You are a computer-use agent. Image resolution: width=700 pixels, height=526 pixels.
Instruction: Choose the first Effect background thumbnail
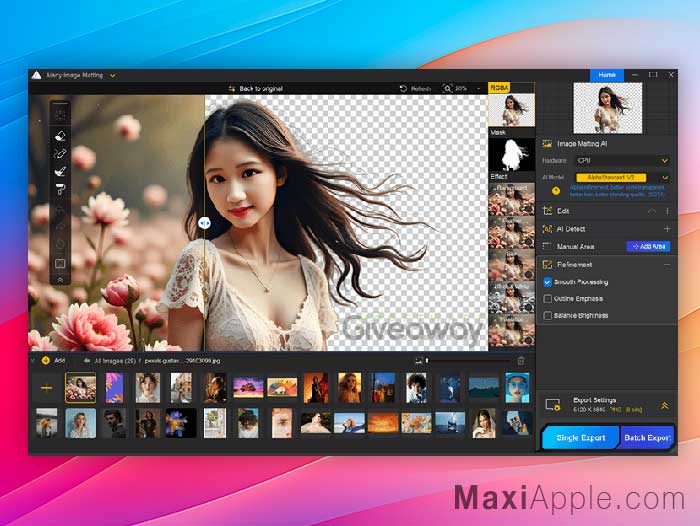[x=511, y=199]
